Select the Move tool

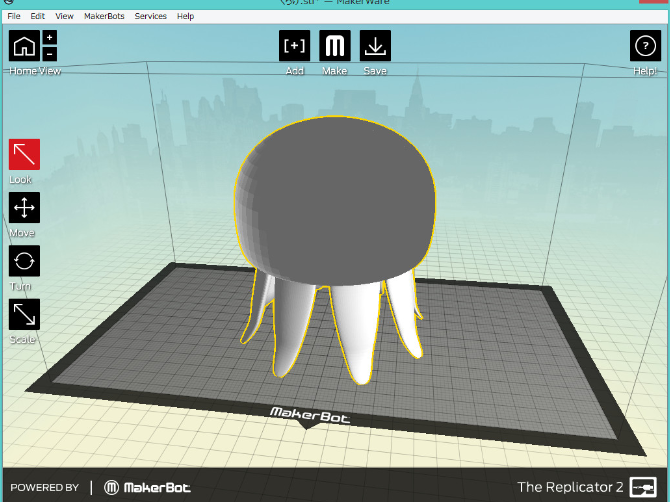tap(24, 208)
